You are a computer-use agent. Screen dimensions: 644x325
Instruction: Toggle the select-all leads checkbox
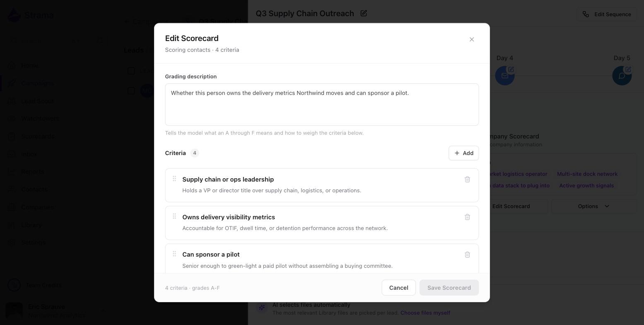click(x=131, y=71)
